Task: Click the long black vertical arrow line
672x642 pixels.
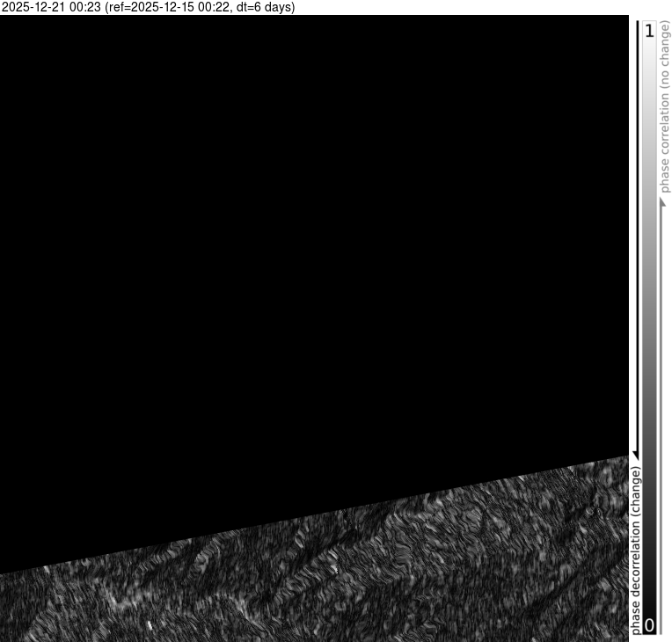Action: [635, 237]
